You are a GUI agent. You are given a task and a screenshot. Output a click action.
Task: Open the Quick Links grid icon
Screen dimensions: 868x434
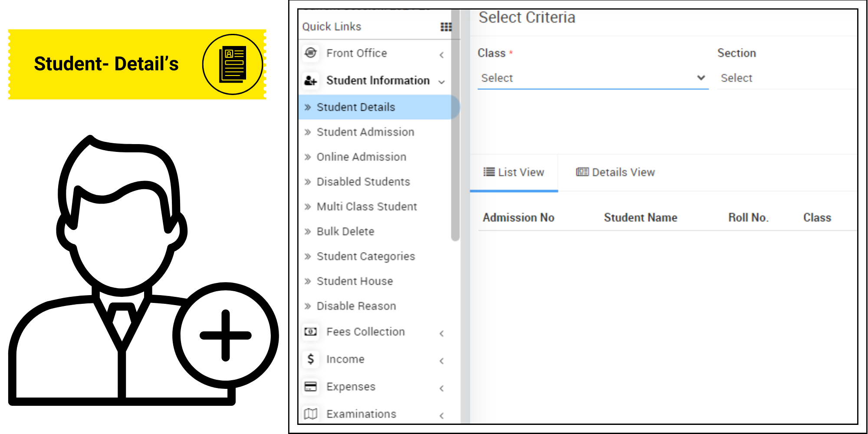[446, 27]
